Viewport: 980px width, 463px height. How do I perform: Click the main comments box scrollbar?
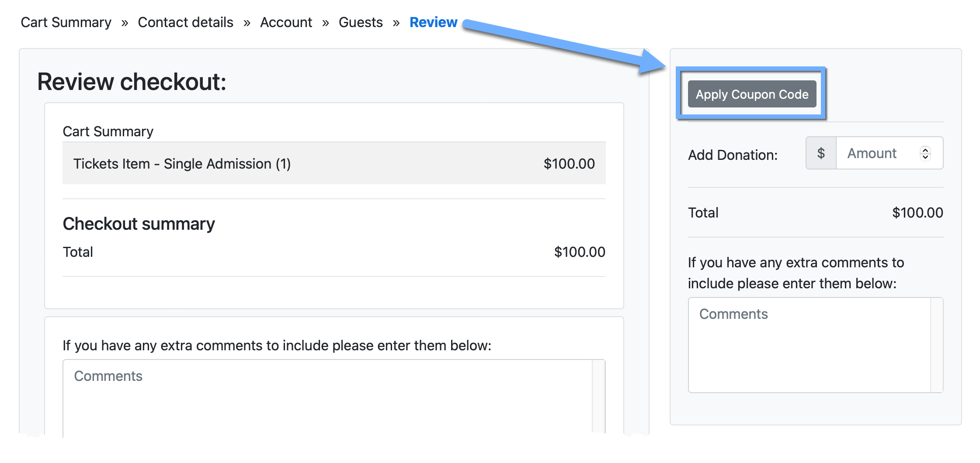598,397
